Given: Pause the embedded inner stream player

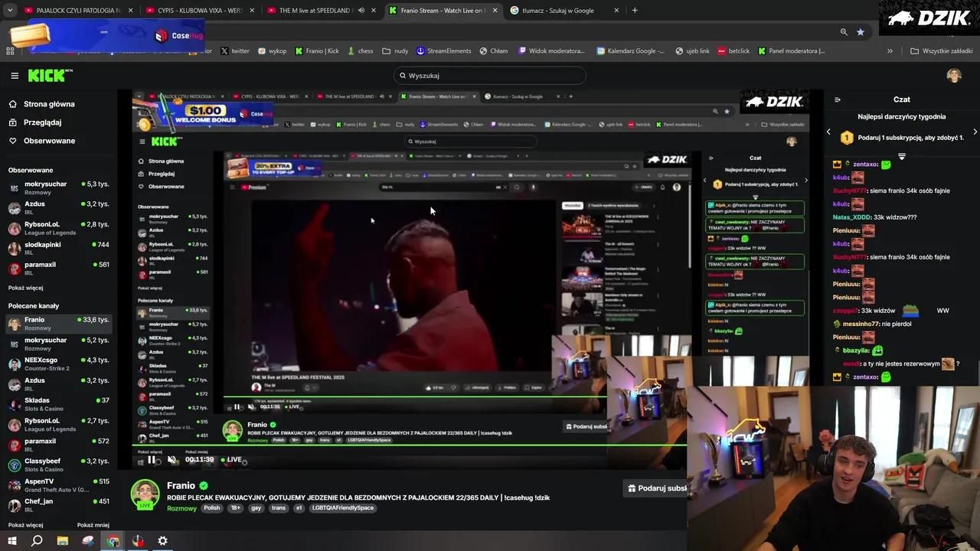Looking at the screenshot, I should [237, 407].
